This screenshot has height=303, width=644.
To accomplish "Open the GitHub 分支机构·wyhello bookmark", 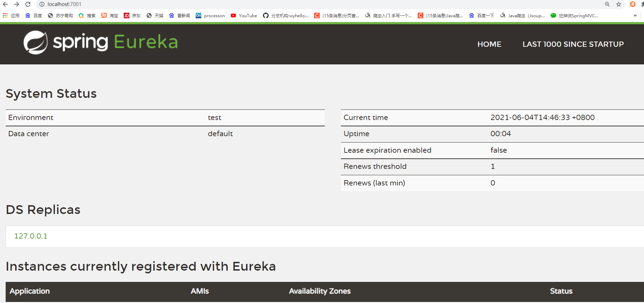I will [286, 15].
